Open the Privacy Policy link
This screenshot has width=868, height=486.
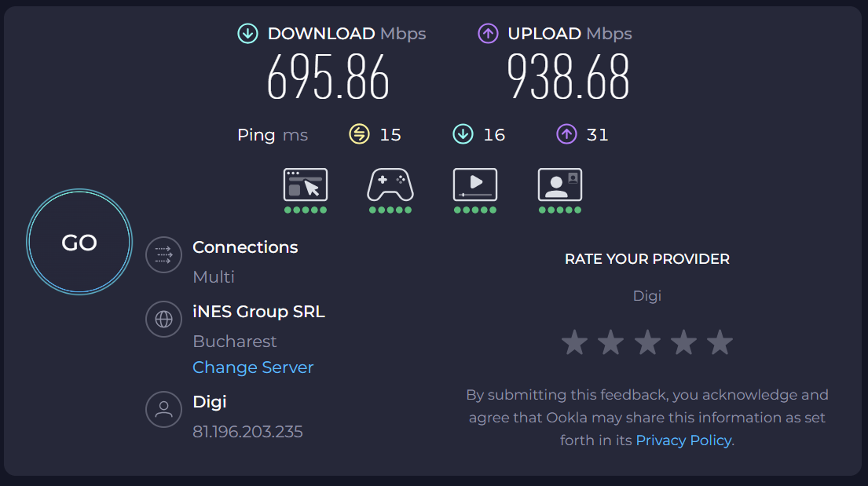683,440
